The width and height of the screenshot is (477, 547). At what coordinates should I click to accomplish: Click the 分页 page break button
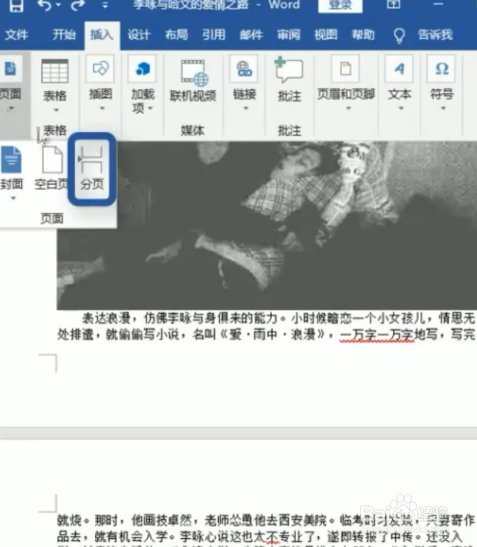92,169
